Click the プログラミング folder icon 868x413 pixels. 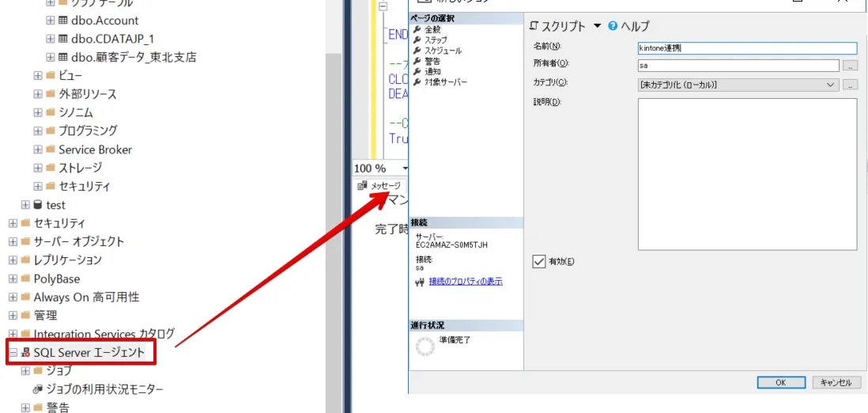[51, 131]
